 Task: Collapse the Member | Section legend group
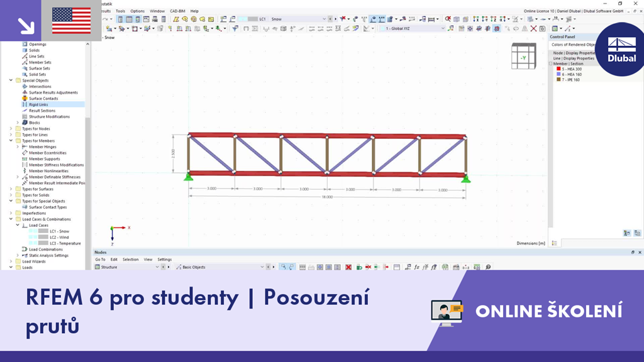[x=551, y=63]
